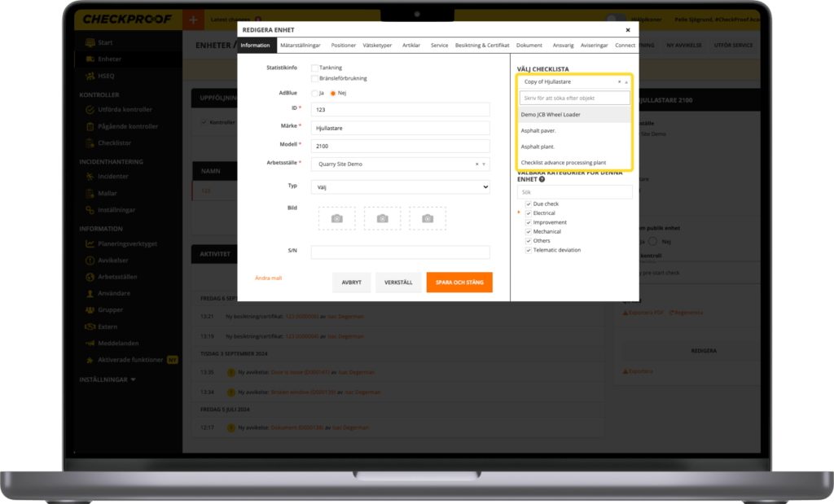Enable the Tankning checkbox

tap(314, 68)
